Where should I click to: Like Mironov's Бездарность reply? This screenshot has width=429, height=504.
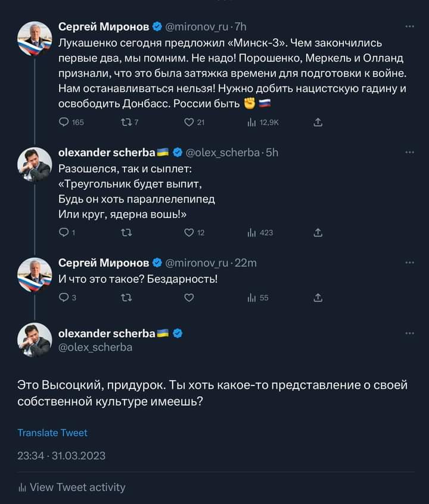tap(189, 298)
